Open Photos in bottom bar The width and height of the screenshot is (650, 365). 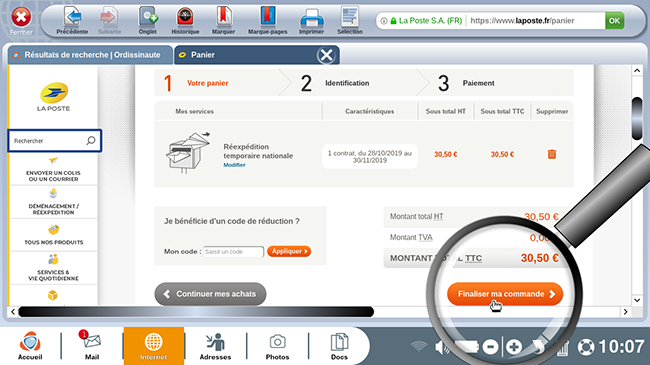point(277,346)
